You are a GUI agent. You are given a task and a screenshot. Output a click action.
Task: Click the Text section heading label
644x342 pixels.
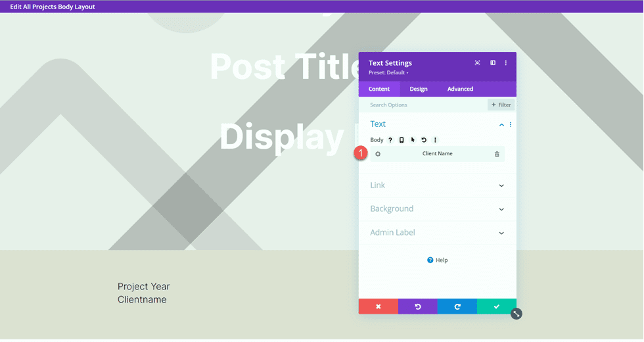[x=378, y=124]
